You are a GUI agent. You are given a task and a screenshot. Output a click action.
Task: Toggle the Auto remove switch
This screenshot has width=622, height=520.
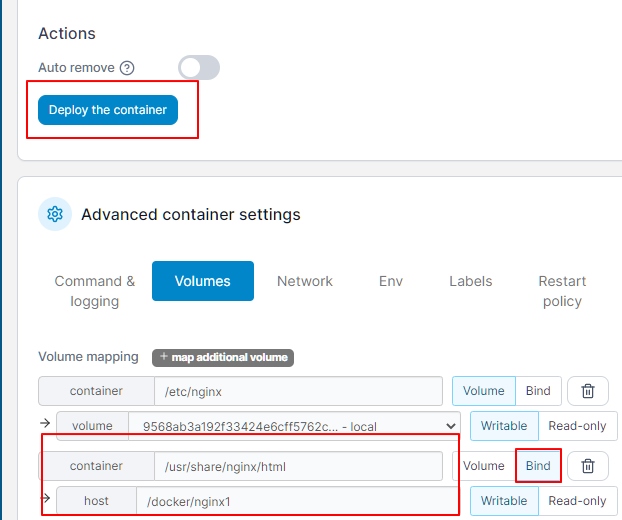pos(199,67)
